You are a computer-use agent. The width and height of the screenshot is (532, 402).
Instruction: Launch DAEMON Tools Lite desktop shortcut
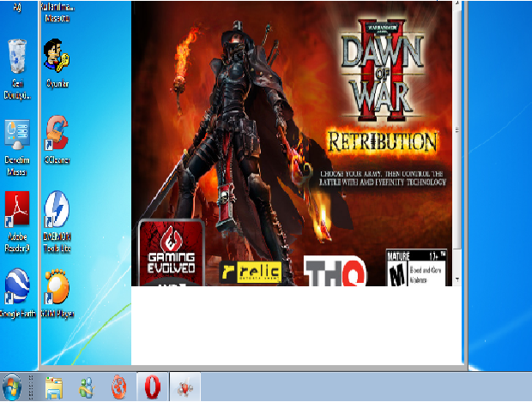[x=57, y=222]
